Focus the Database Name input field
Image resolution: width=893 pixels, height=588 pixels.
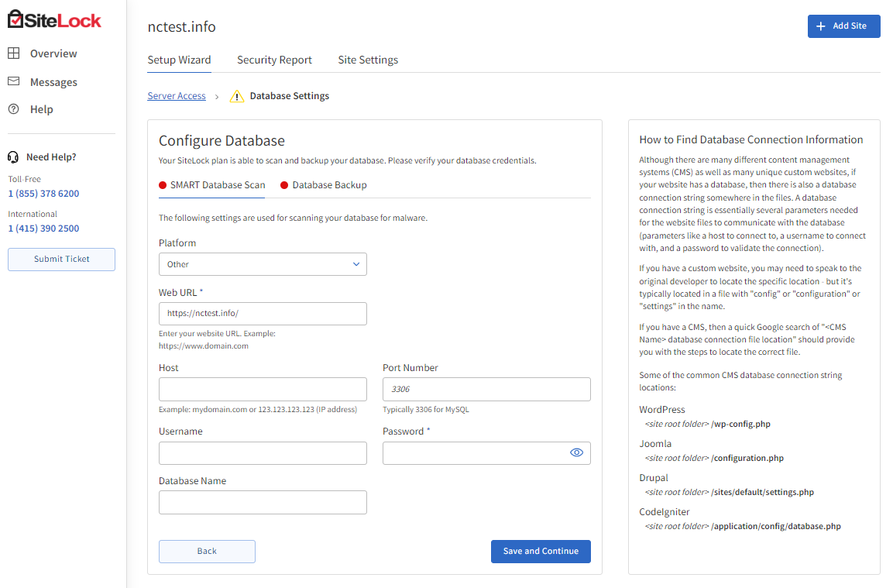point(263,503)
